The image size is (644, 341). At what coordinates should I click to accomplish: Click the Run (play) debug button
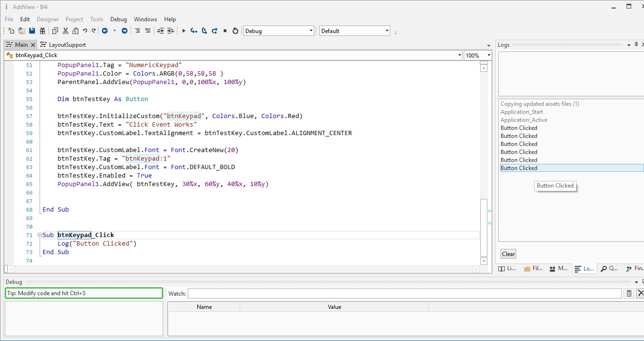coord(184,31)
